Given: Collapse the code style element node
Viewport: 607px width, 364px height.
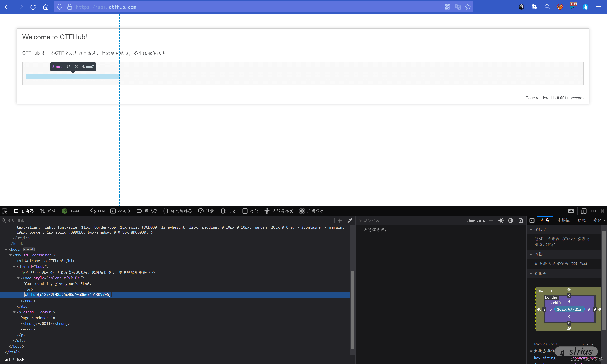Looking at the screenshot, I should click(x=18, y=278).
